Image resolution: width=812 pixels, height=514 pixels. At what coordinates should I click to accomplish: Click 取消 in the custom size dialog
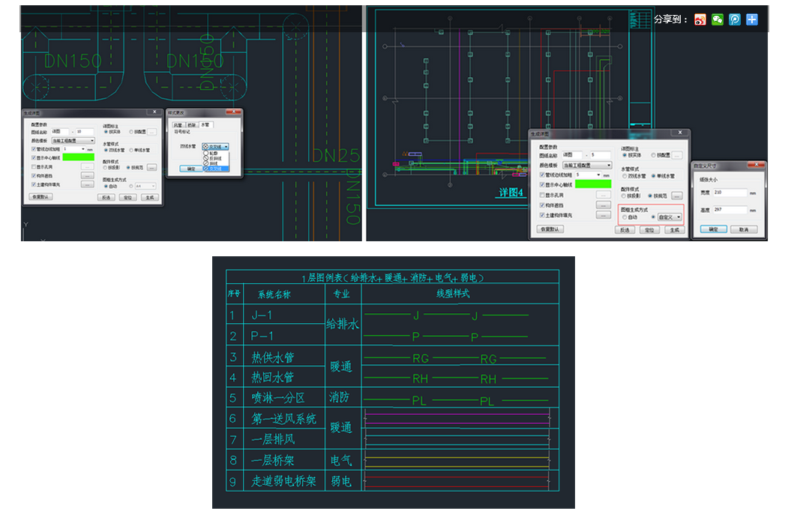(x=744, y=229)
